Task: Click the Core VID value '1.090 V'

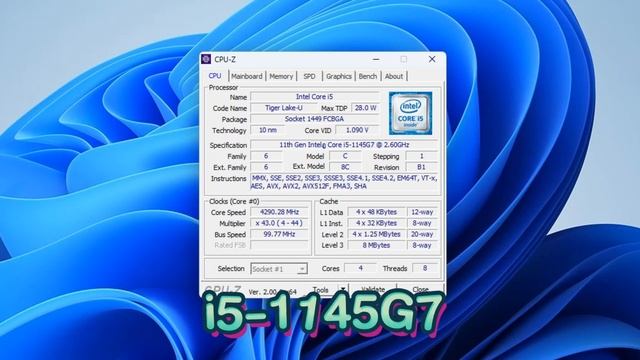Action: [357, 130]
